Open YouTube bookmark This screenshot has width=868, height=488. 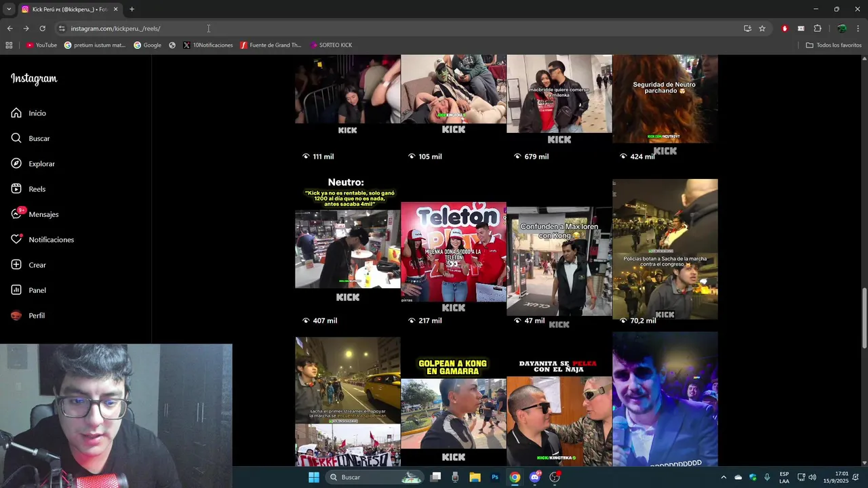(x=41, y=45)
